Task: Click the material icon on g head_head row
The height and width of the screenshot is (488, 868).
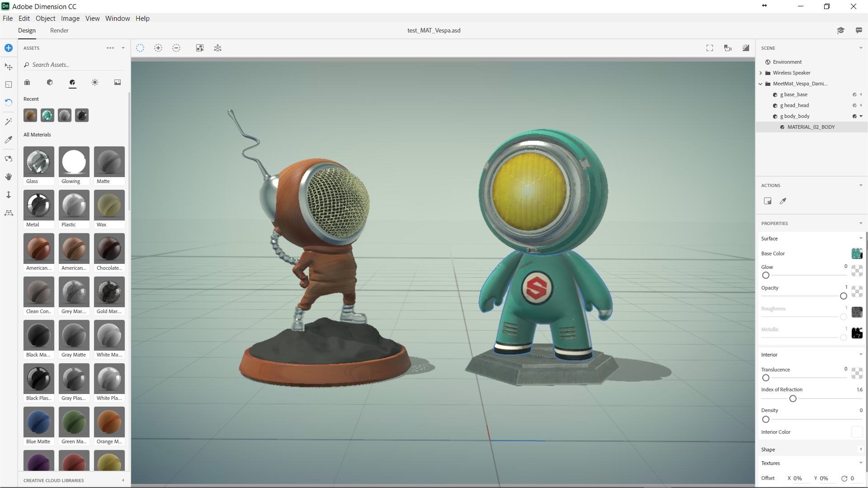Action: coord(854,105)
